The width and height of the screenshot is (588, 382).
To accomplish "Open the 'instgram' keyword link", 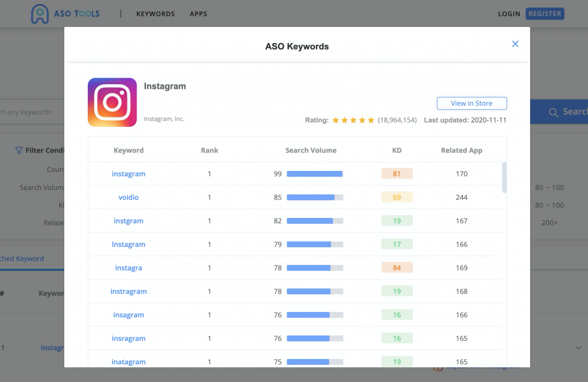I will (x=129, y=221).
